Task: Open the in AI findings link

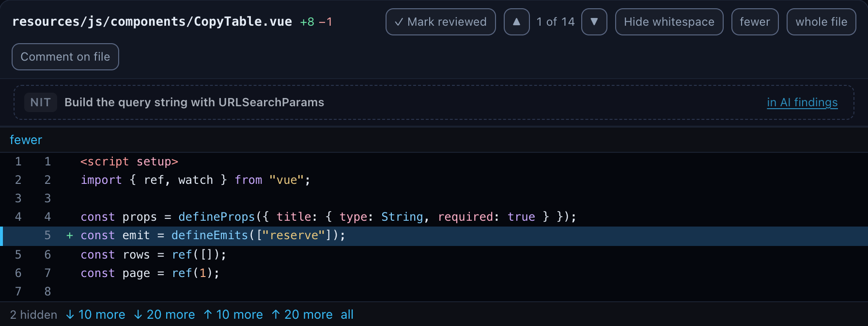Action: pyautogui.click(x=802, y=102)
